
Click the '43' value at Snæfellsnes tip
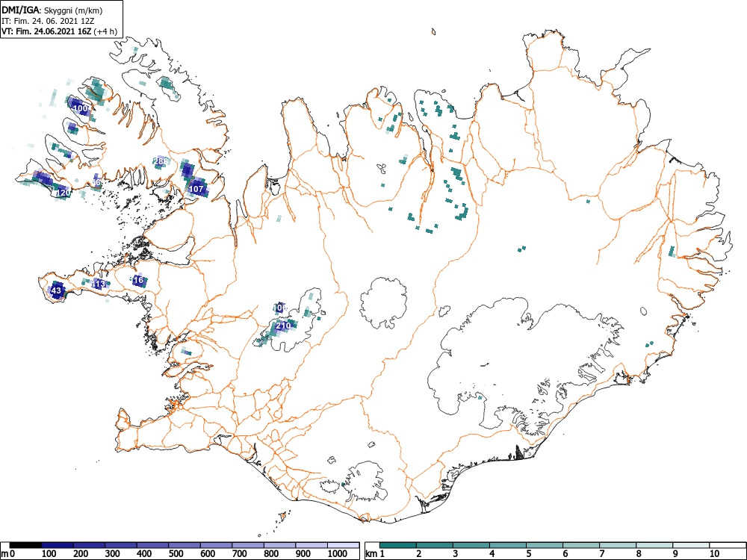[x=56, y=290]
